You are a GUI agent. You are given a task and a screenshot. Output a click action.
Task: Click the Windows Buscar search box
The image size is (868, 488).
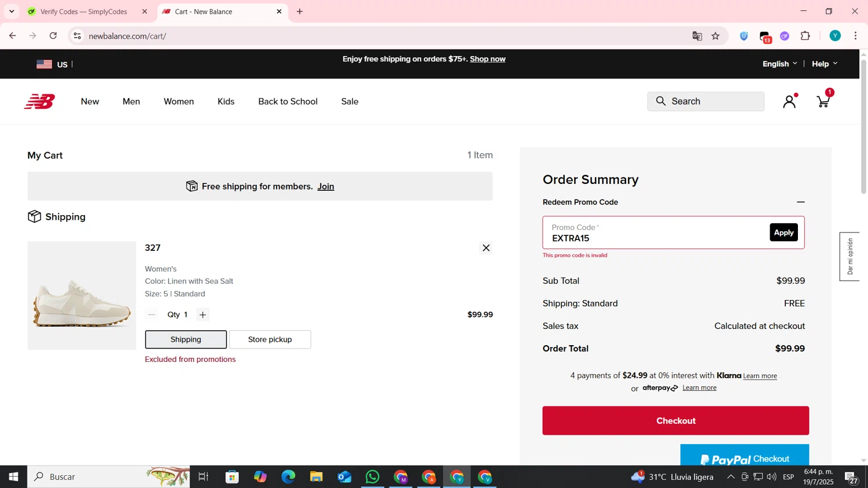[x=108, y=477]
